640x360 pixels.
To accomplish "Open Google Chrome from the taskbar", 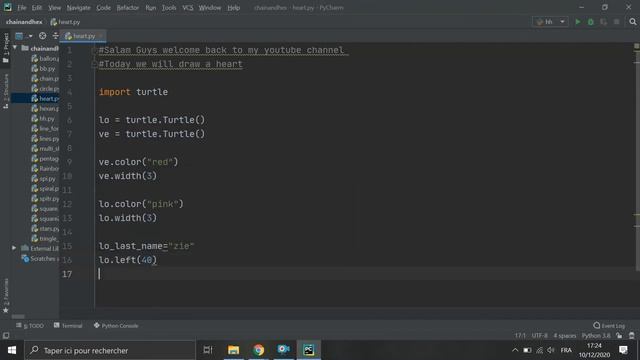I will pyautogui.click(x=258, y=350).
